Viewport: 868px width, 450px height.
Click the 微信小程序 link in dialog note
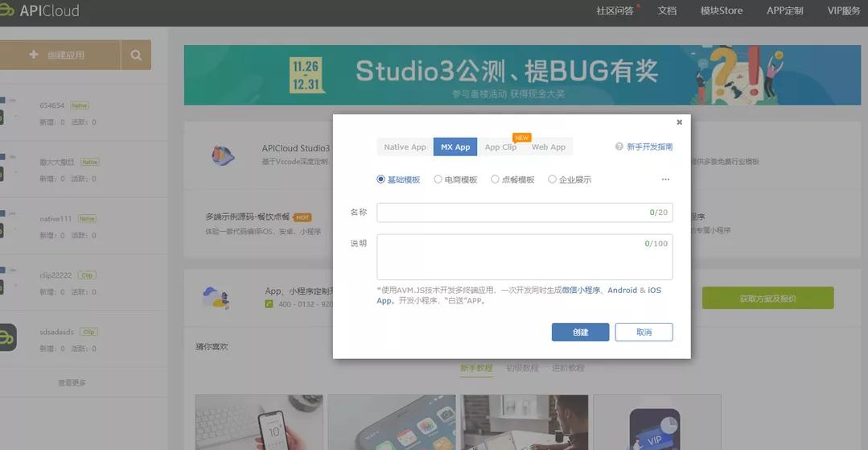pos(582,290)
